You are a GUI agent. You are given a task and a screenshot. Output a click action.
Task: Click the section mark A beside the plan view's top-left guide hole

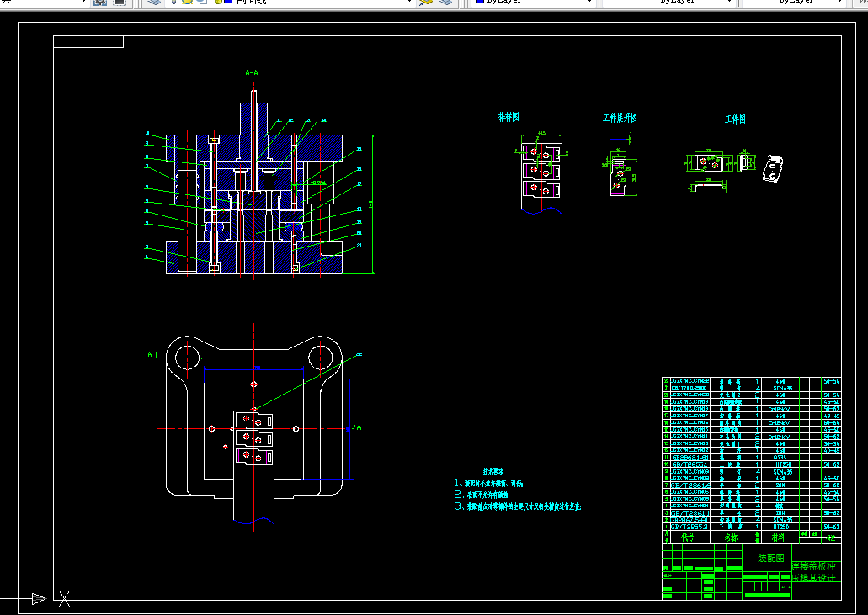[150, 354]
